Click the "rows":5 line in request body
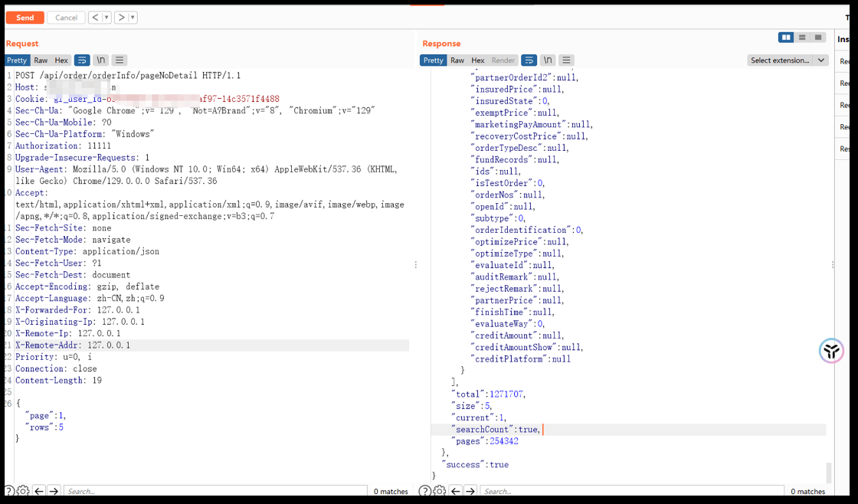 (44, 427)
